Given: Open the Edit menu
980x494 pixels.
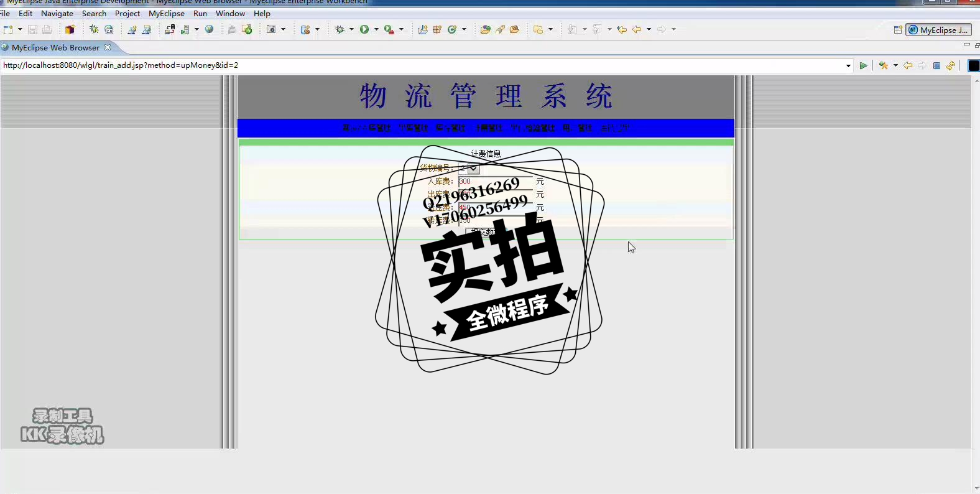Looking at the screenshot, I should point(25,13).
